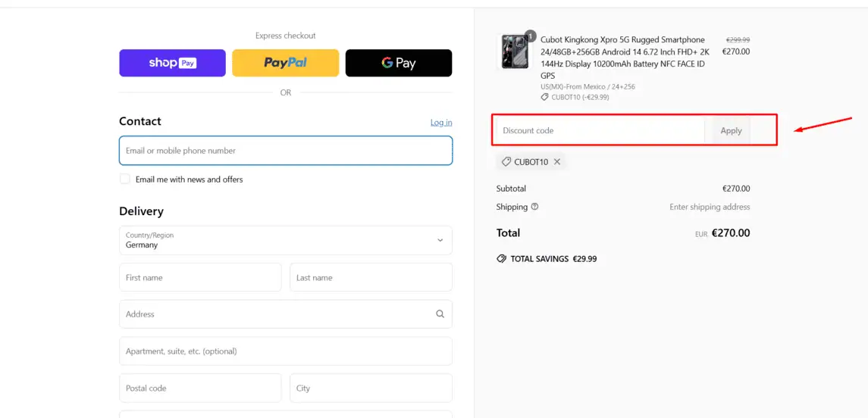The image size is (868, 418).
Task: Click the US(MX)-From Mexico / 24+256 variant text
Action: pyautogui.click(x=588, y=87)
